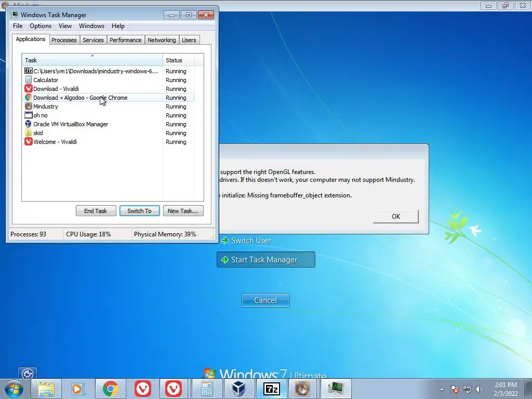Switch to the Services tab

(x=93, y=40)
